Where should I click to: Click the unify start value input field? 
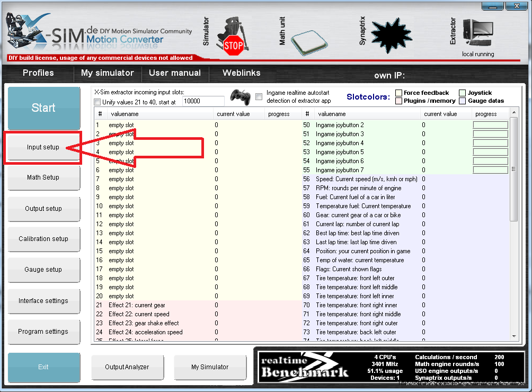(203, 101)
